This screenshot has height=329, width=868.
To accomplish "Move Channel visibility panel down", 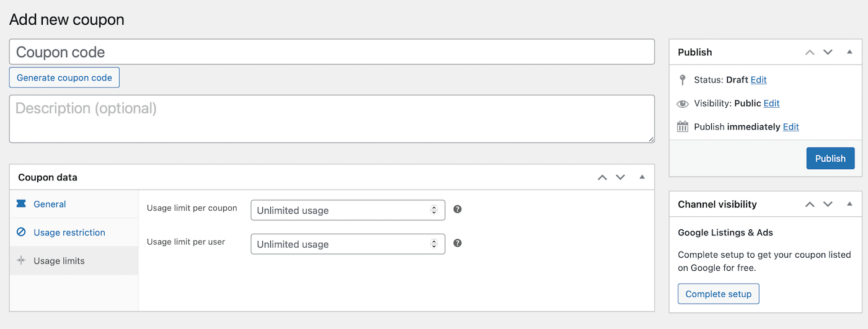I will pyautogui.click(x=828, y=204).
